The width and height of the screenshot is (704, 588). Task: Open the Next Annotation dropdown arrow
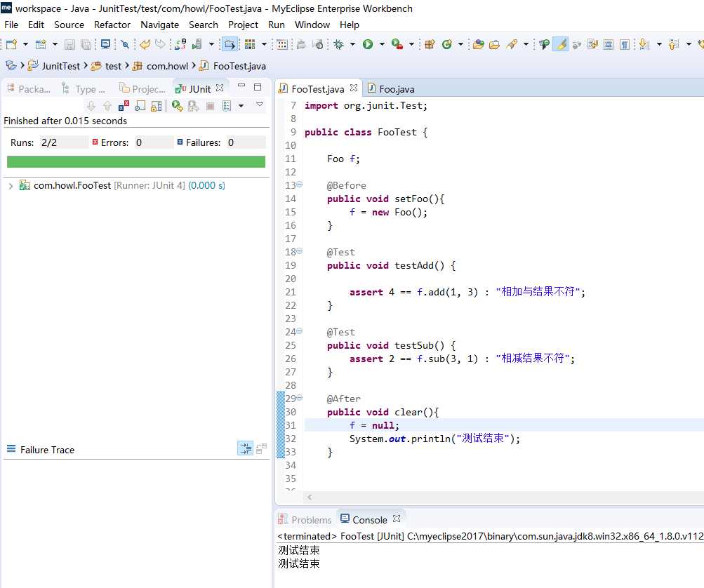(x=658, y=44)
